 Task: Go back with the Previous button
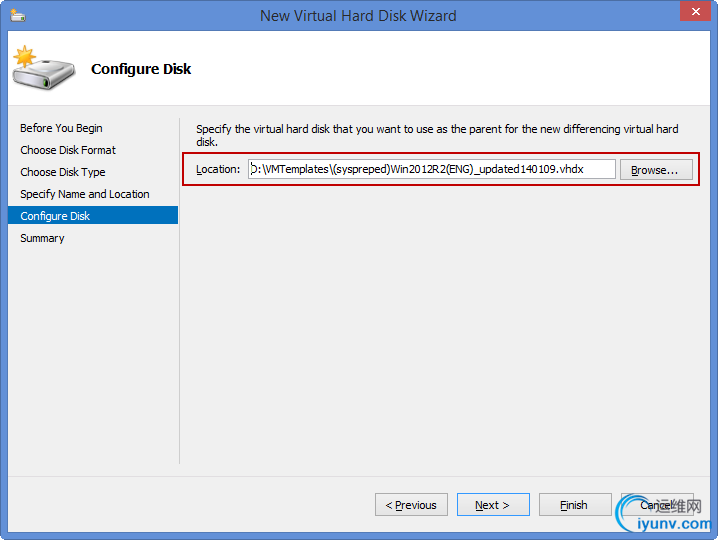tap(411, 505)
